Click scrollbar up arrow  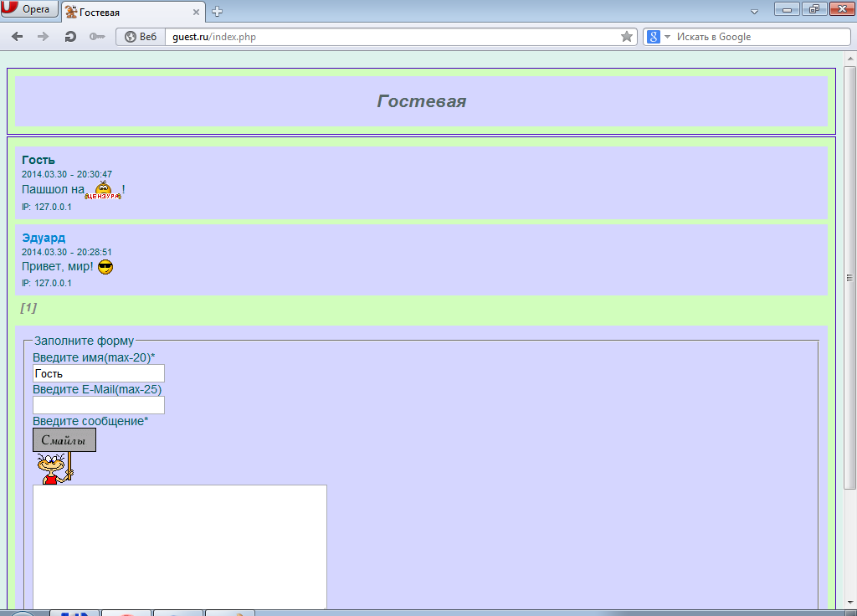[850, 59]
